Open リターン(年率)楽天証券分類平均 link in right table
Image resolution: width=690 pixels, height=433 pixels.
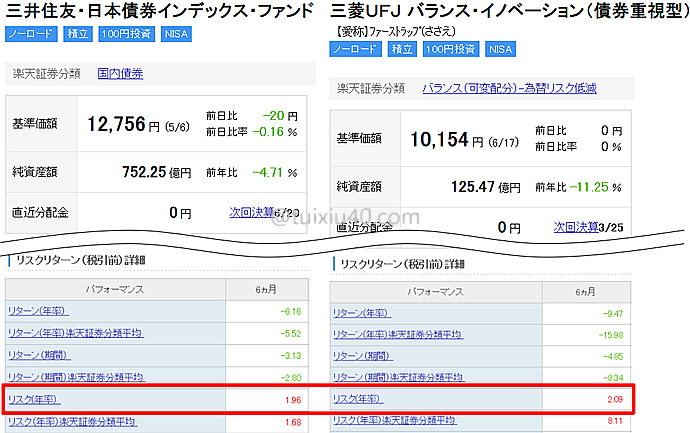398,335
